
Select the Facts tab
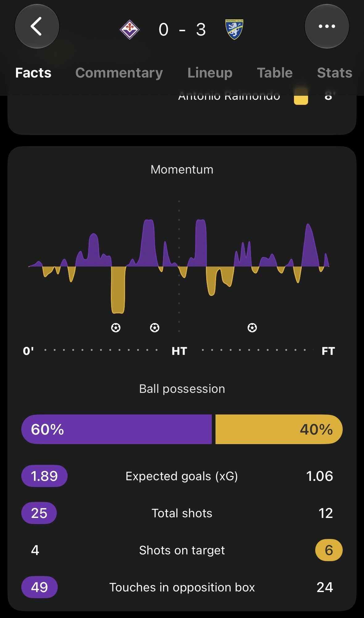[33, 73]
